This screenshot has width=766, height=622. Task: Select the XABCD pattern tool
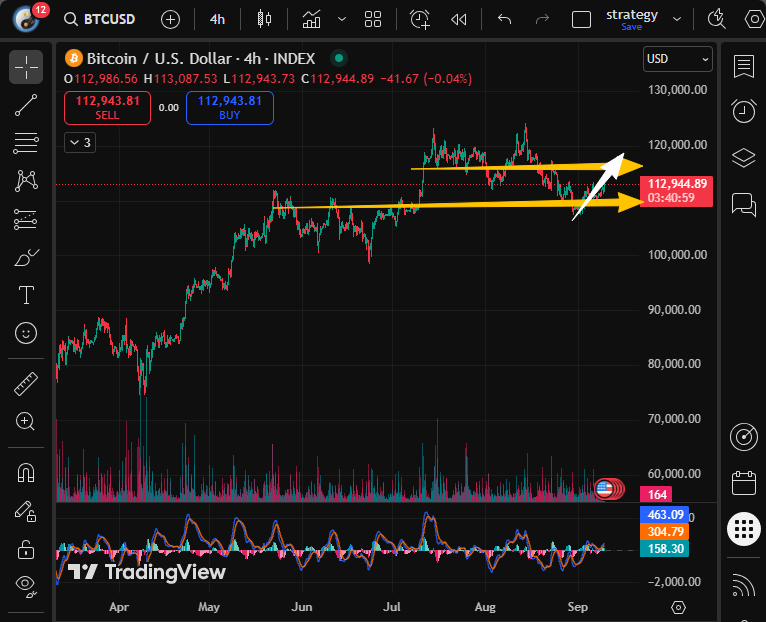[x=26, y=181]
